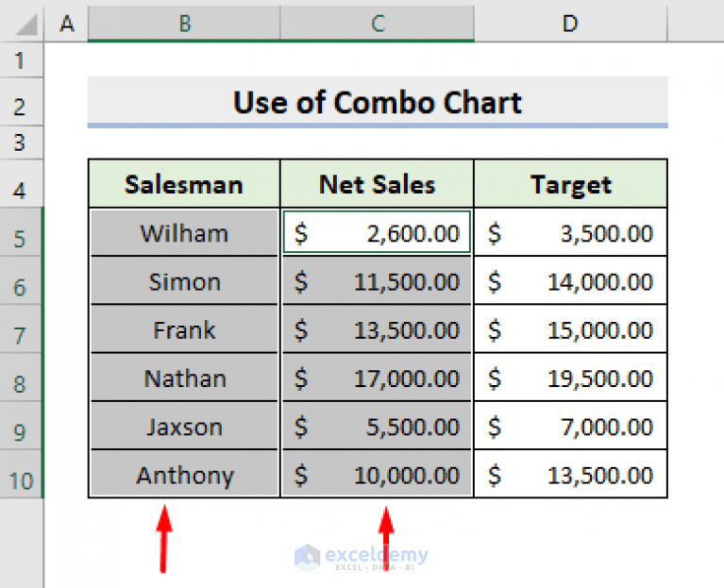
Task: Select row 5 header
Action: 21,239
